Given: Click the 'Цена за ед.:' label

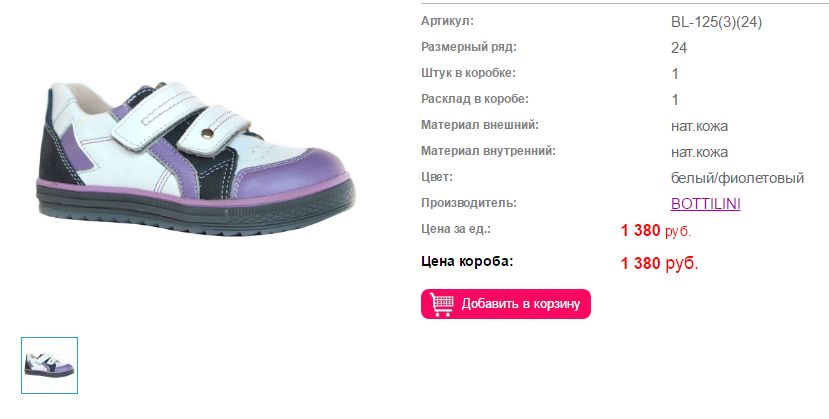Looking at the screenshot, I should 456,229.
